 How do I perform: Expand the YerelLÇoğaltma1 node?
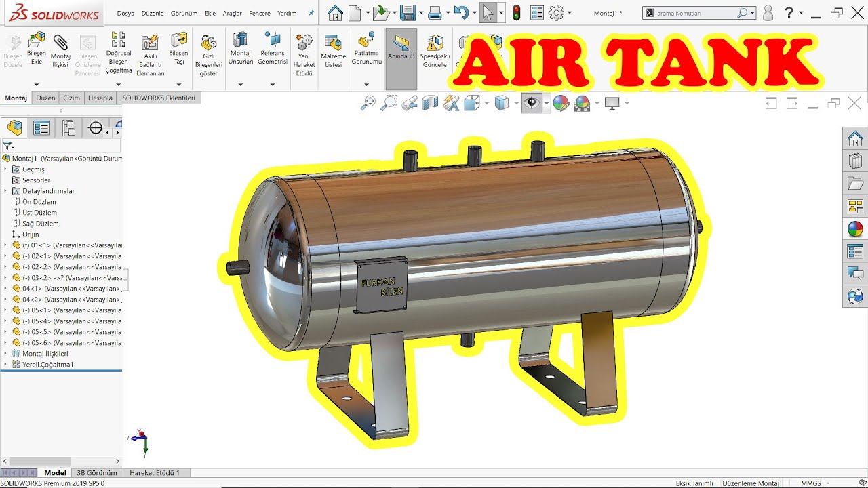5,365
